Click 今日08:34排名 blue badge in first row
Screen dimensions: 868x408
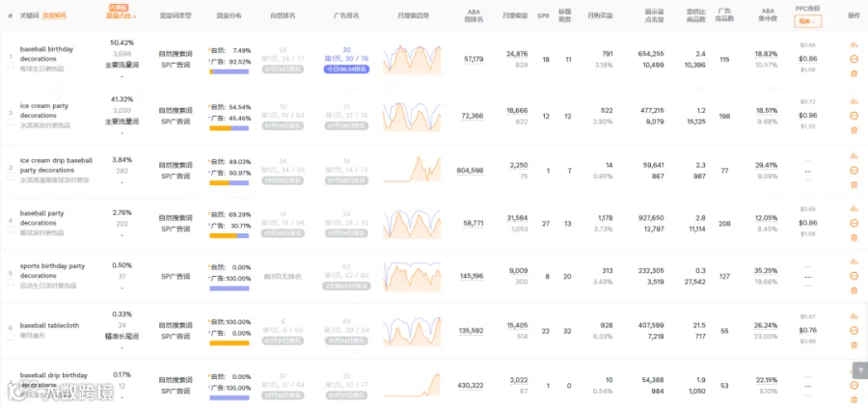(346, 69)
